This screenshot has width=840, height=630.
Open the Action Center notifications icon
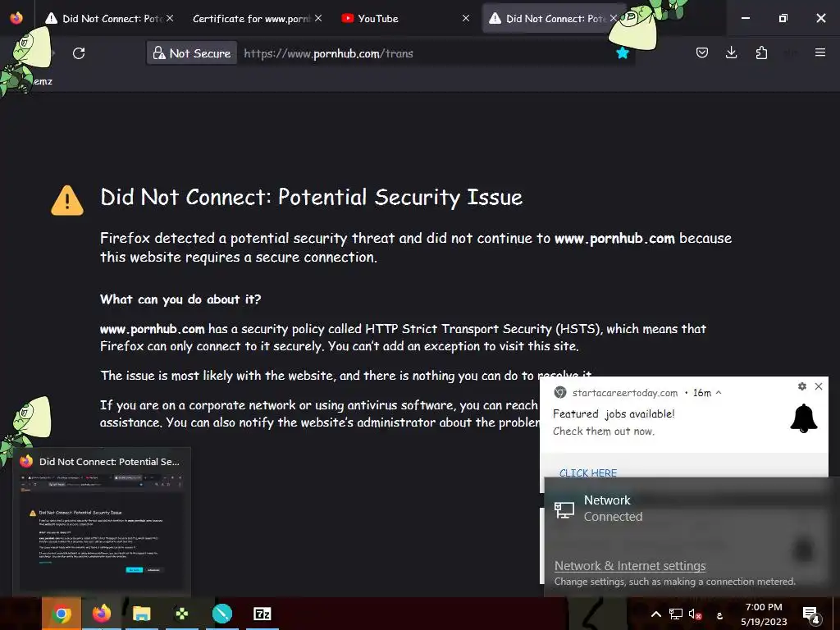810,614
